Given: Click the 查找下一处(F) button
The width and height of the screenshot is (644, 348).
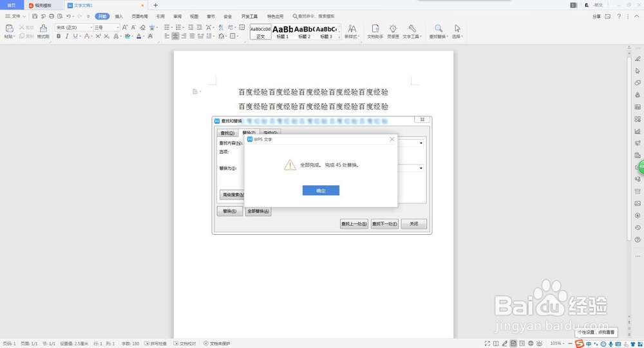Looking at the screenshot, I should pos(384,224).
